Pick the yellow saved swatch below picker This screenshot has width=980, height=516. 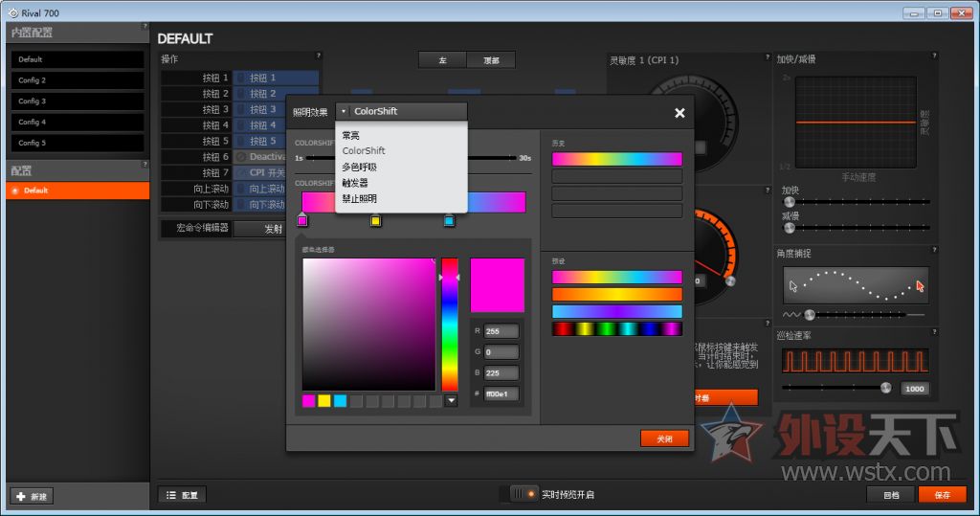[324, 401]
